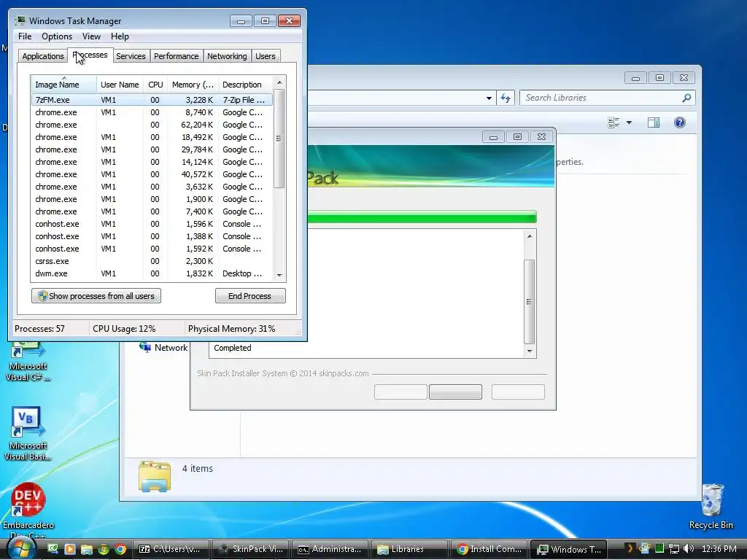Toggle the preview pane icon in Libraries

(x=654, y=122)
